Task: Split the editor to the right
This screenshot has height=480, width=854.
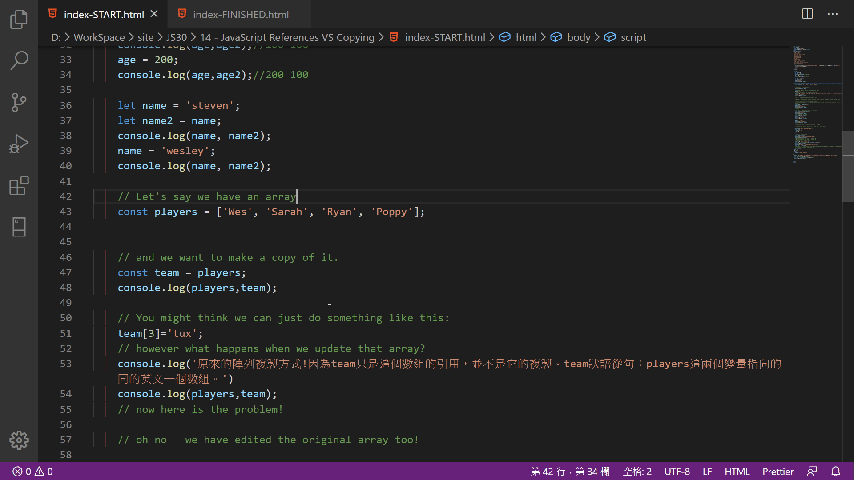Action: pos(807,14)
